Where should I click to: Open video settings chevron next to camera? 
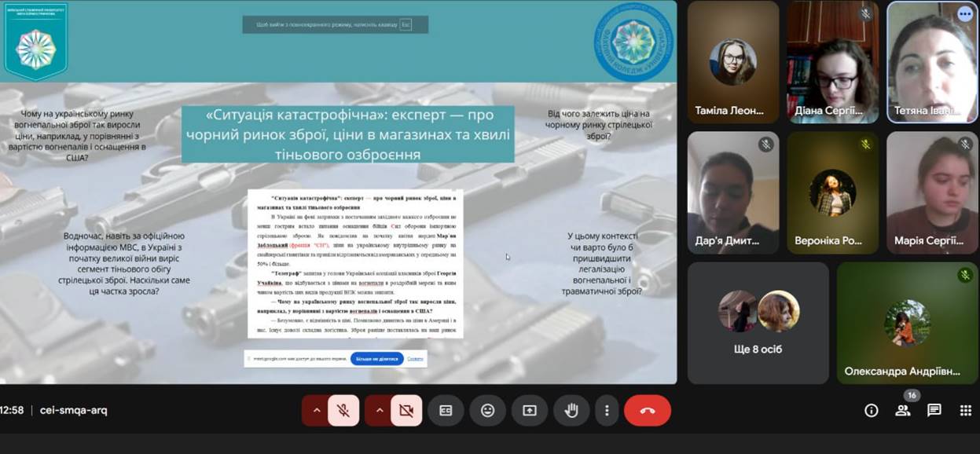tap(379, 410)
